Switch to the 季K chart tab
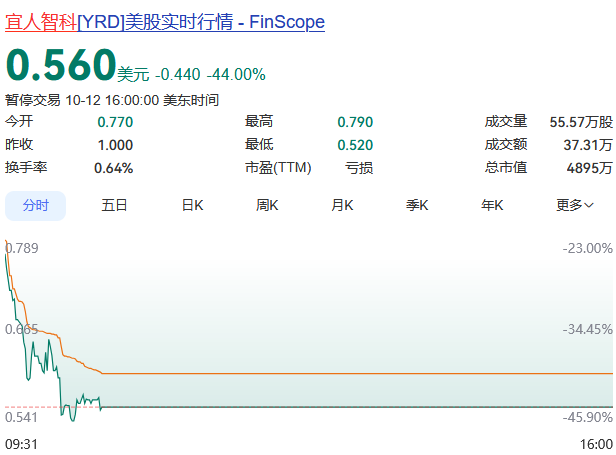This screenshot has height=455, width=616. (417, 205)
